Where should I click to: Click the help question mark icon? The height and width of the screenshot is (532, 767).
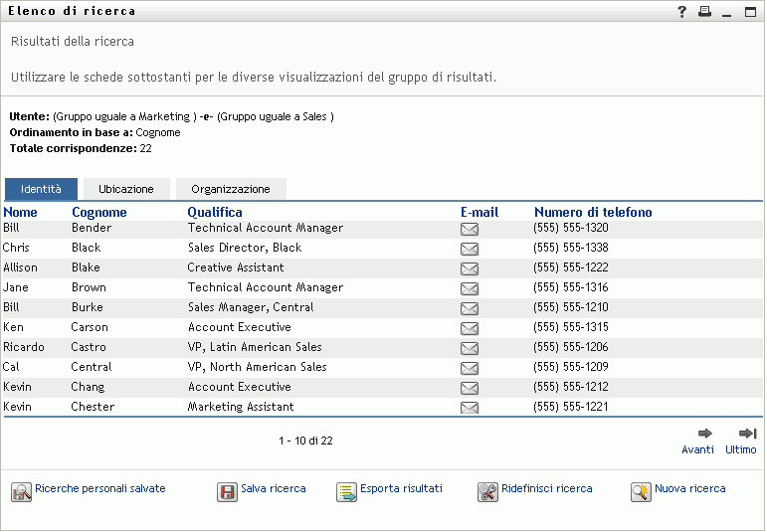coord(682,12)
